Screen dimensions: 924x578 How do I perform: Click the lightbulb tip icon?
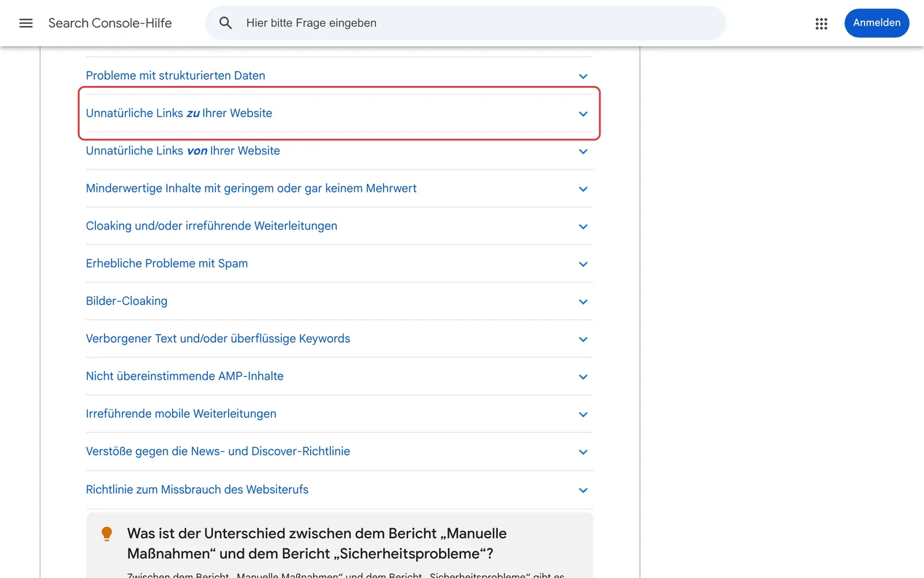(107, 533)
